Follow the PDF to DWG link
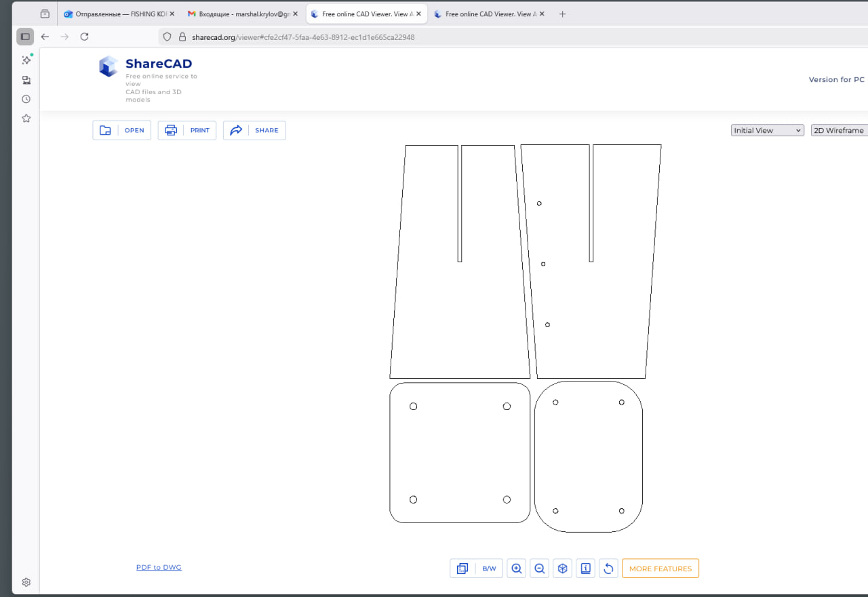This screenshot has width=868, height=597. pyautogui.click(x=159, y=567)
